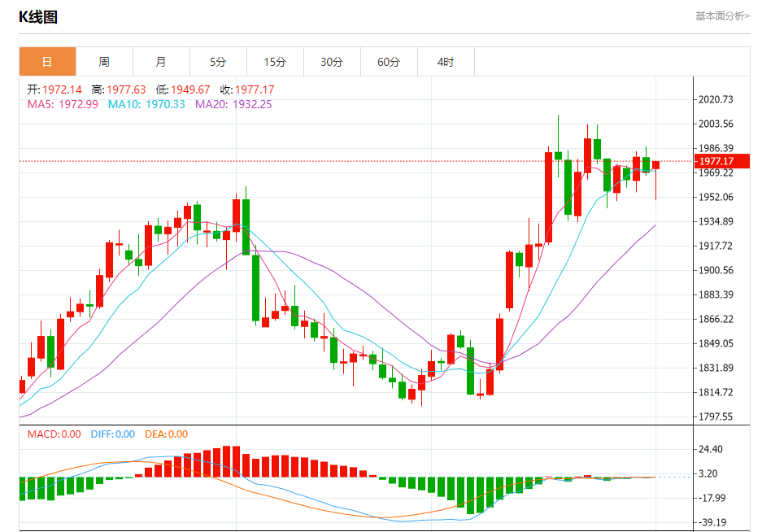The width and height of the screenshot is (762, 532).
Task: Click the MA5: 1972.99 label
Action: (x=63, y=105)
